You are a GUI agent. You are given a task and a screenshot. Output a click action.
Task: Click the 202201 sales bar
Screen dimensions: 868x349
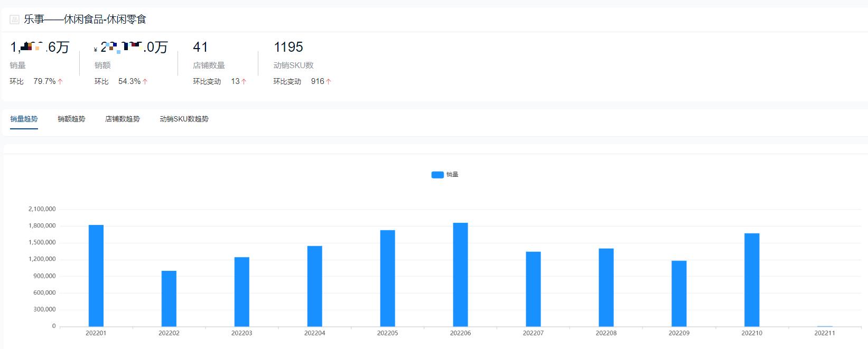(96, 276)
